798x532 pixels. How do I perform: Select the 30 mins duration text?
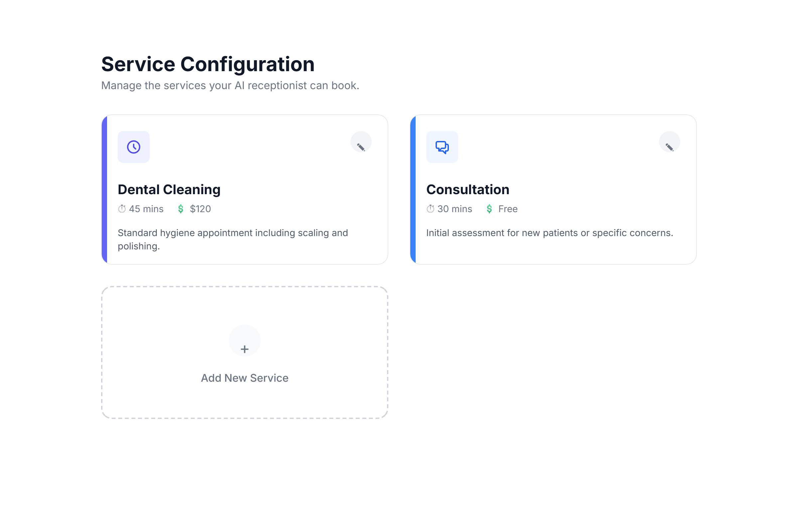pos(455,209)
